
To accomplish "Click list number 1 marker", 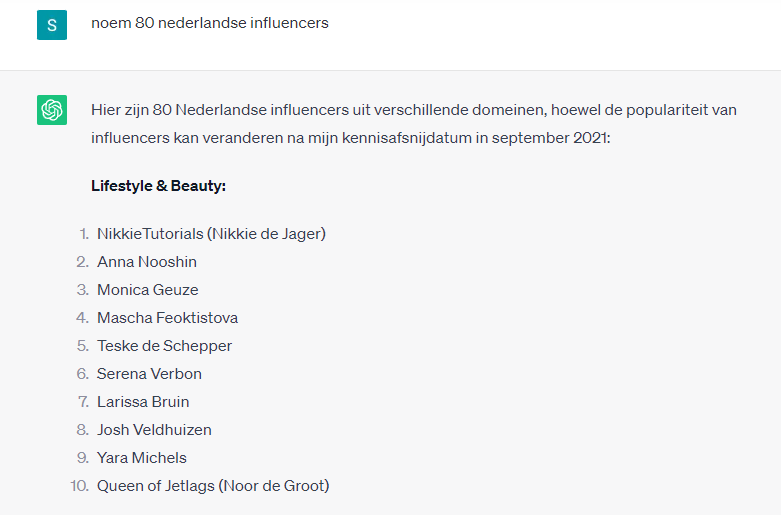I will (x=84, y=234).
